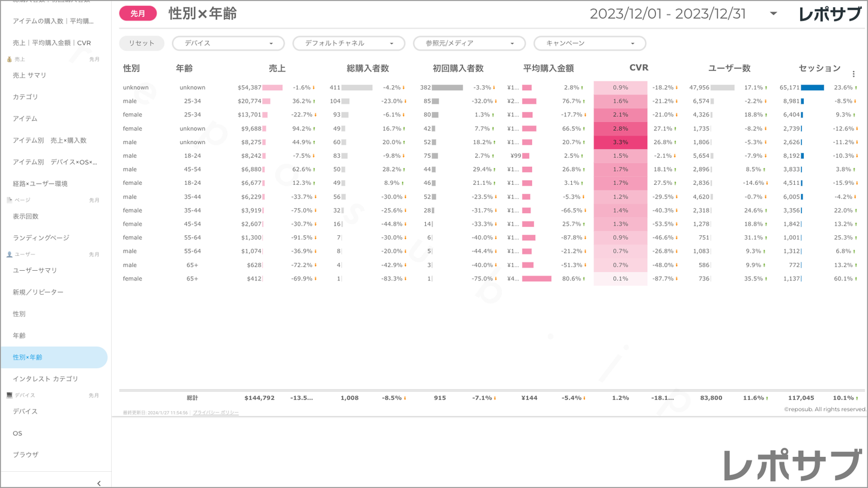Open the date range picker arrow
Screen dimensions: 868x488
pos(773,14)
